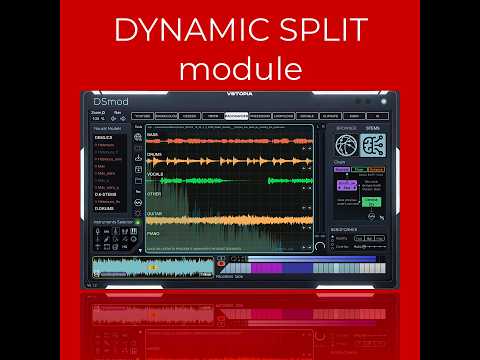
Task: Click the purple box in the chain diagram
Action: [347, 186]
